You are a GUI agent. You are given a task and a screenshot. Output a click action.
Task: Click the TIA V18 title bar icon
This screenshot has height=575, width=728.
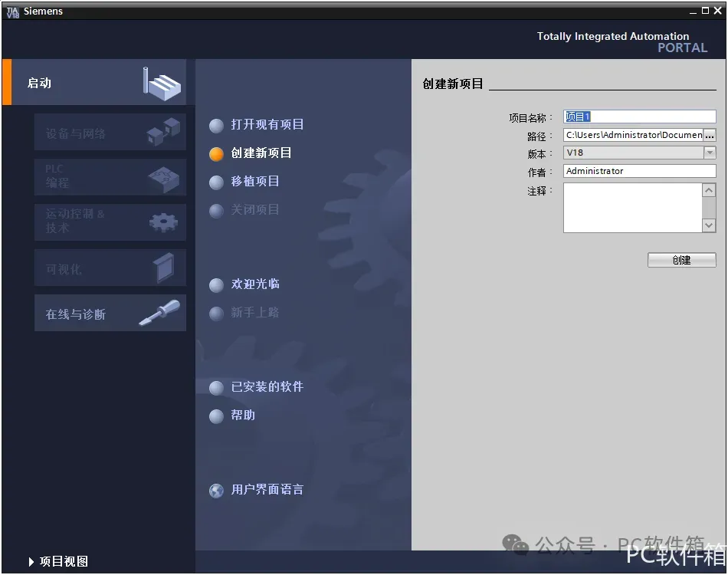point(12,11)
